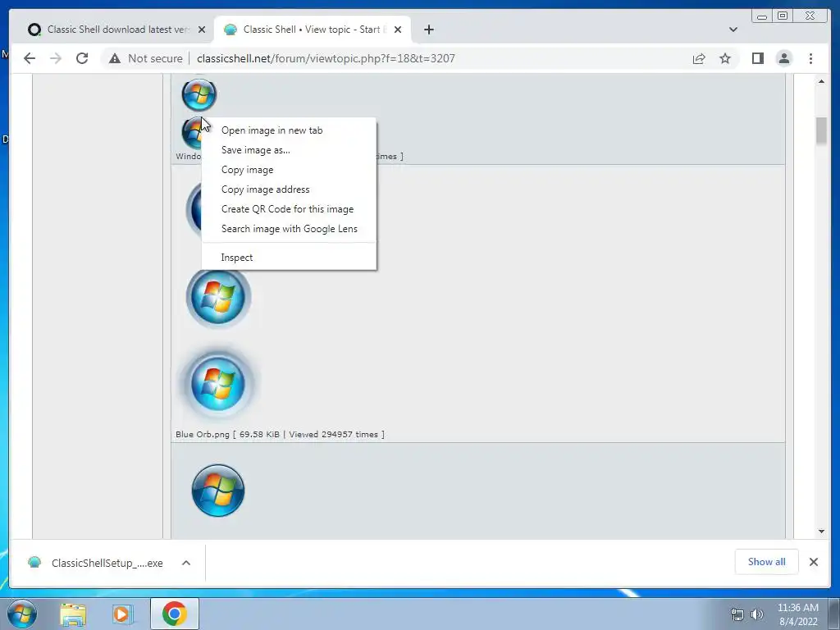Viewport: 840px width, 630px height.
Task: Click the forward navigation arrow
Action: (x=56, y=58)
